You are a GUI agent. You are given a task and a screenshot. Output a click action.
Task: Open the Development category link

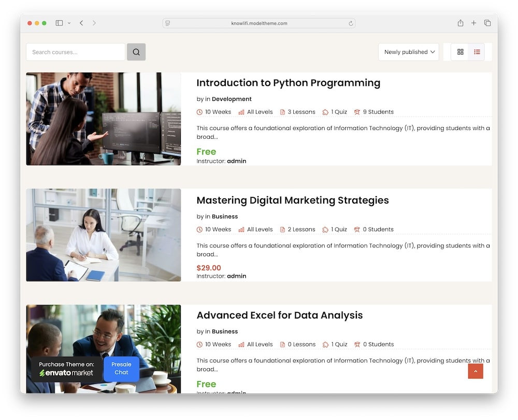[232, 99]
